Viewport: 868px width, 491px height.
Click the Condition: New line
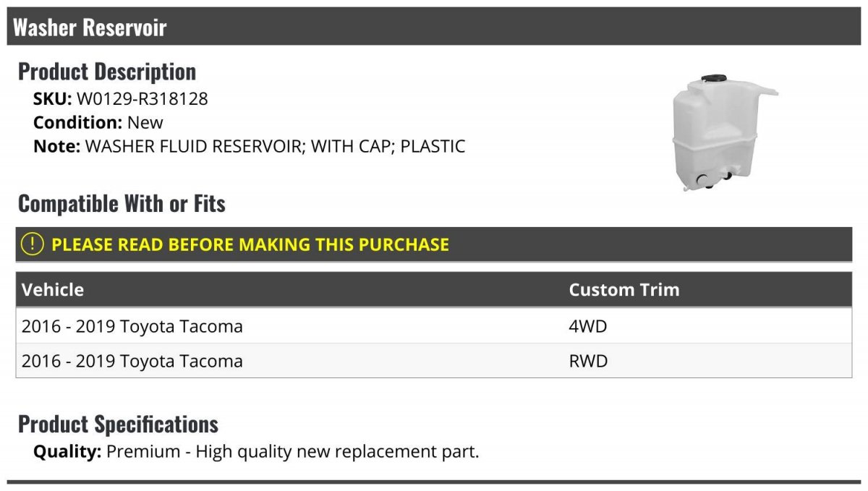click(98, 122)
